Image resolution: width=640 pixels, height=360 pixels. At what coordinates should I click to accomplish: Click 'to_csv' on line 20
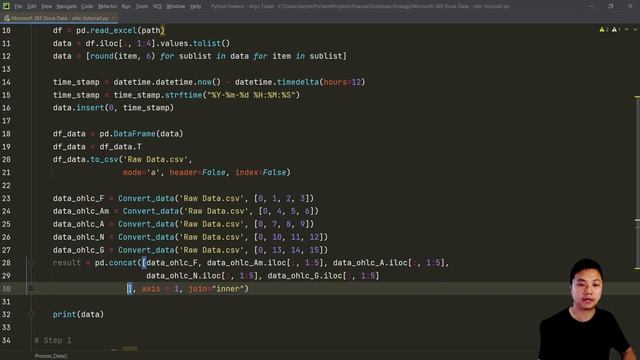coord(104,159)
